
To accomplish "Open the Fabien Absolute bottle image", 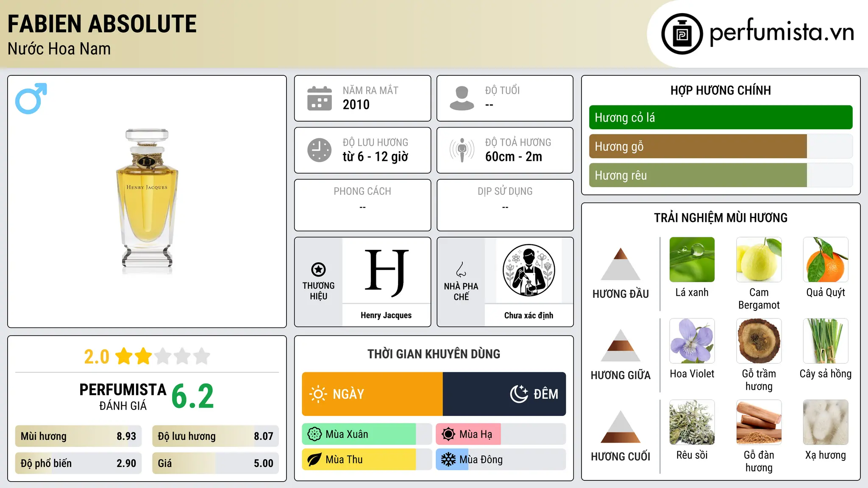I will [147, 202].
